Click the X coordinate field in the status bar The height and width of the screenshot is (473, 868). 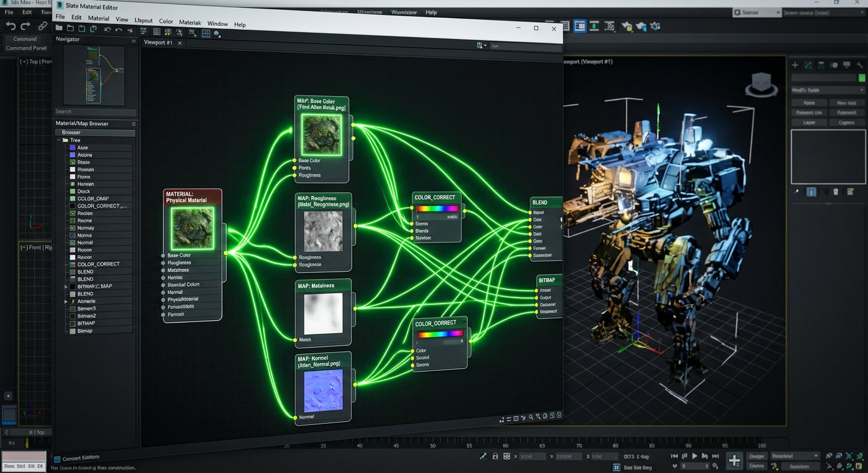[531, 457]
